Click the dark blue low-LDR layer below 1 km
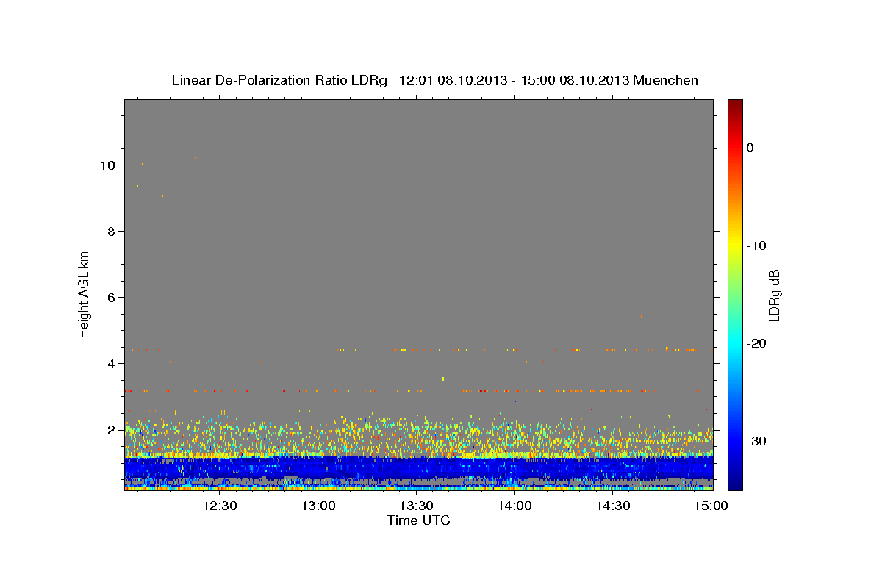882x588 pixels. (x=418, y=467)
